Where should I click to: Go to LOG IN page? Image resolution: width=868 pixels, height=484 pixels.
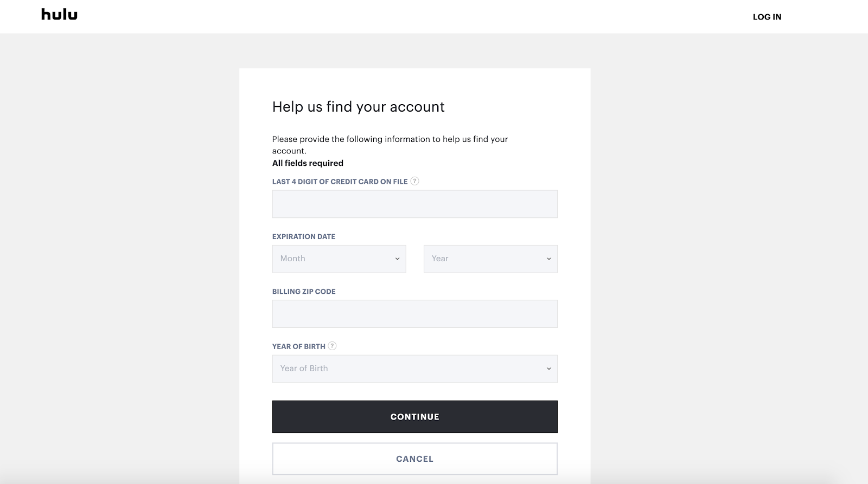pos(767,17)
